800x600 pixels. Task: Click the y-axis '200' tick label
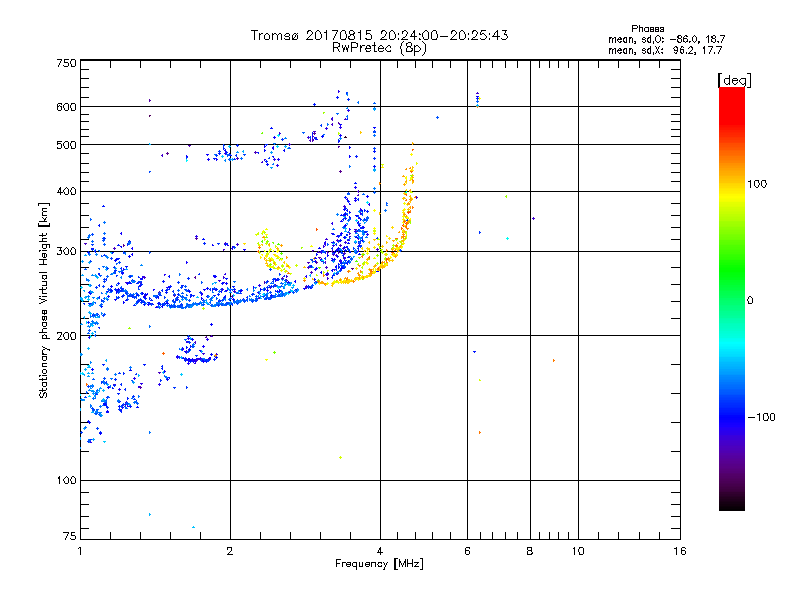point(66,336)
